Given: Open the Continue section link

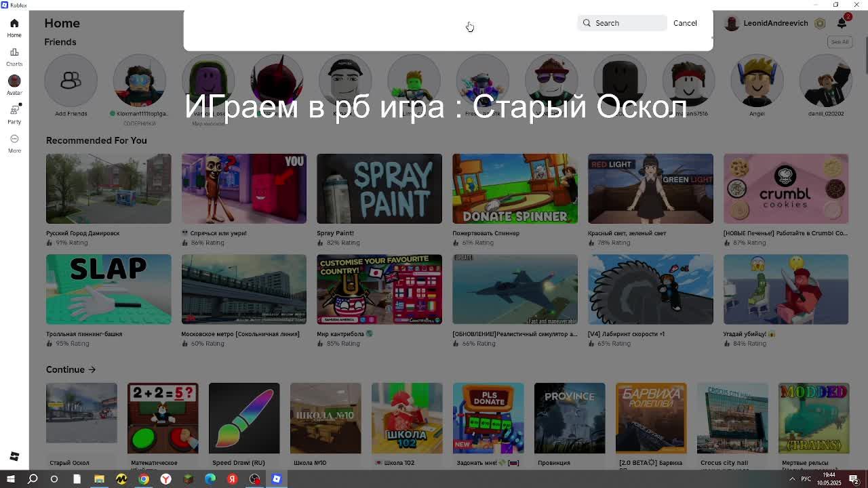Looking at the screenshot, I should click(71, 369).
